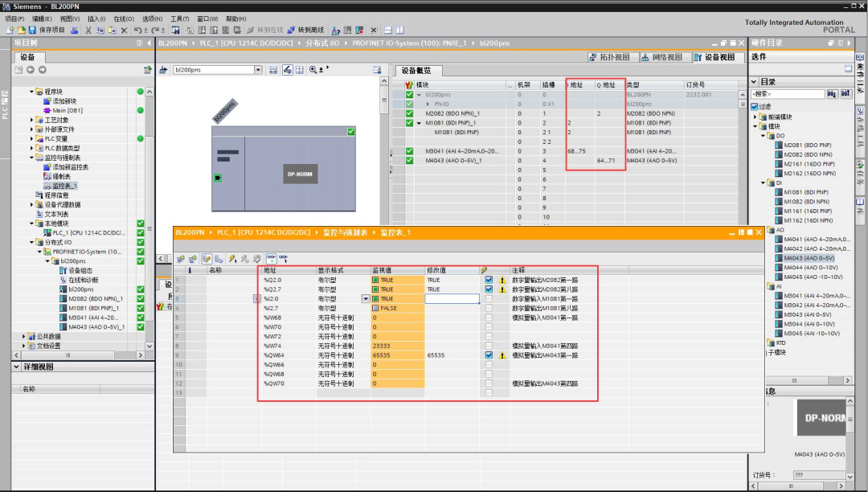
Task: Click the download to device icon
Action: (202, 30)
